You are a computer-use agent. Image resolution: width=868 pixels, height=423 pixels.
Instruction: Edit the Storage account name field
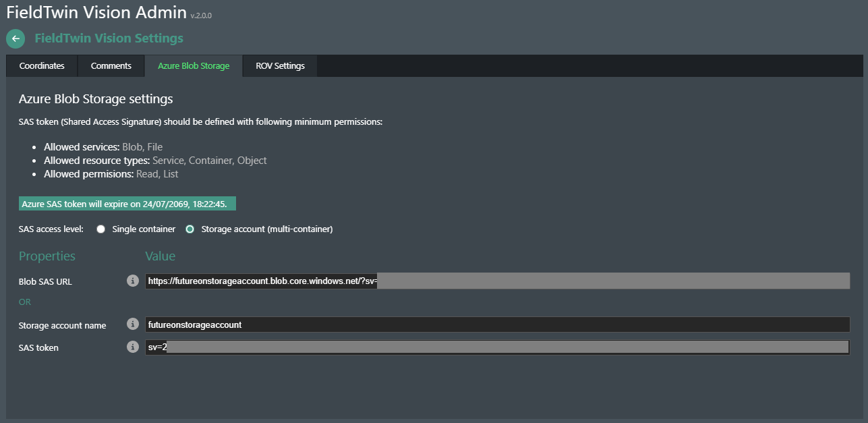tap(498, 325)
